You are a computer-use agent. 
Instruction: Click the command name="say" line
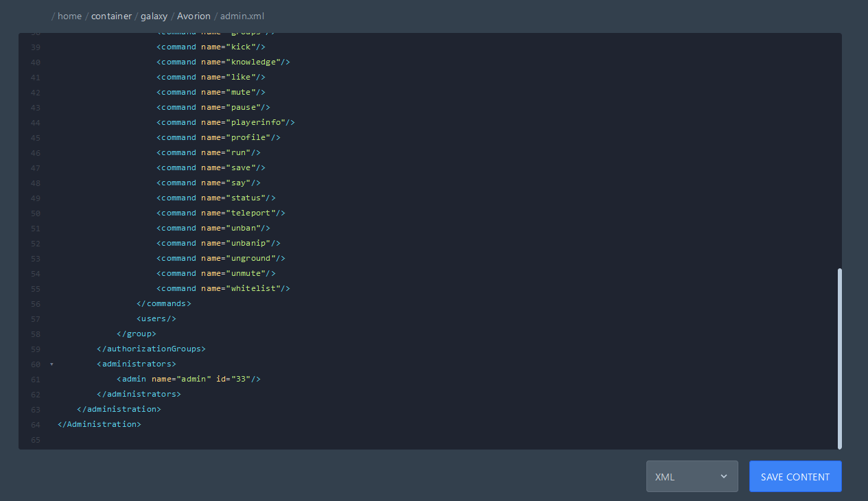209,183
